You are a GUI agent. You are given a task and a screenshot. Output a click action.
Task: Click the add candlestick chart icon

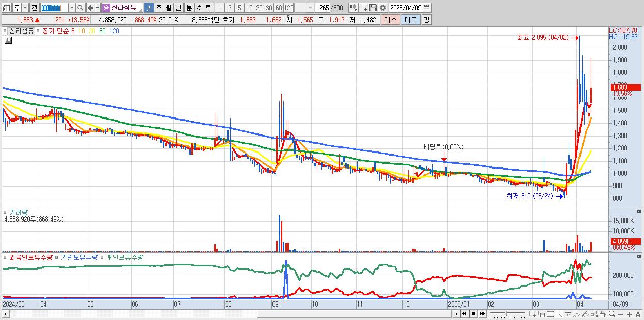353,8
